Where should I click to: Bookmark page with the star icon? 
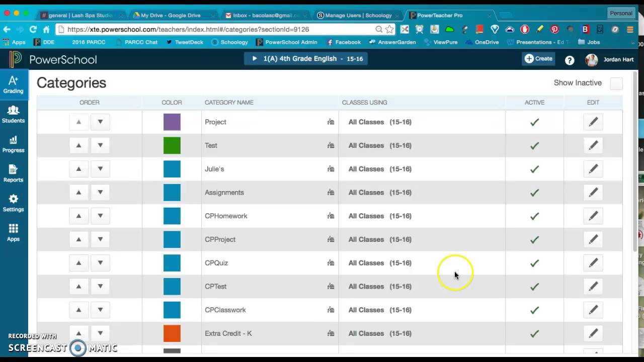(x=389, y=29)
